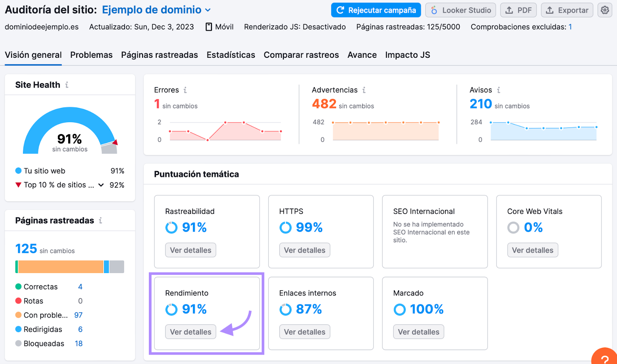Open the settings gear icon
Viewport: 617px width, 364px height.
[x=605, y=10]
